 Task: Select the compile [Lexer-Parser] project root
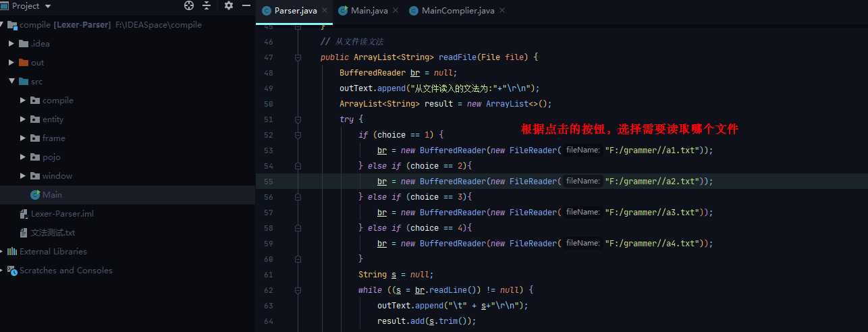[111, 25]
